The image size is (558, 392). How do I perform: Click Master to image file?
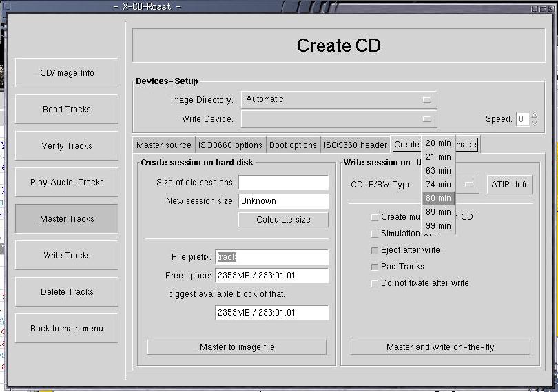237,347
